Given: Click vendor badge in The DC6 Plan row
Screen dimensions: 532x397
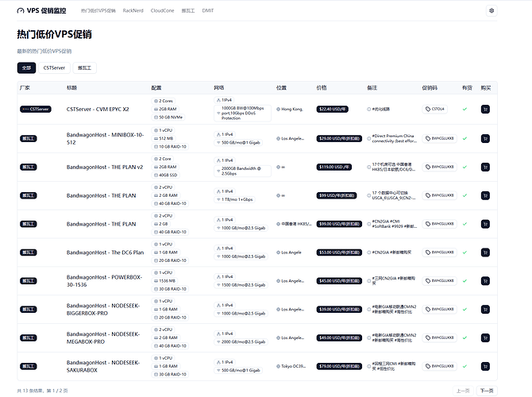Looking at the screenshot, I should (28, 252).
